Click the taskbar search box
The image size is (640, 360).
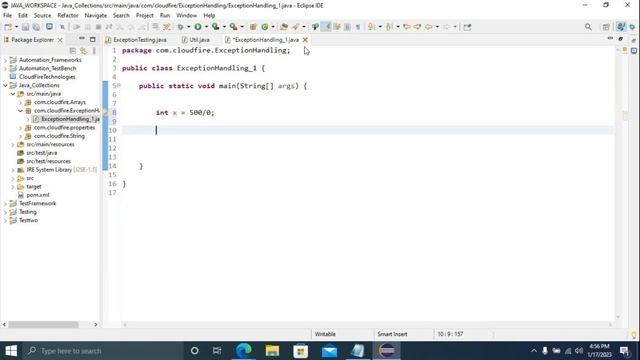(102, 351)
